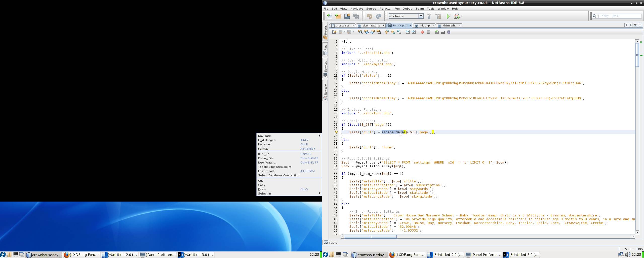644x258 pixels.
Task: Expand Select in submenu in context menu
Action: pos(289,193)
